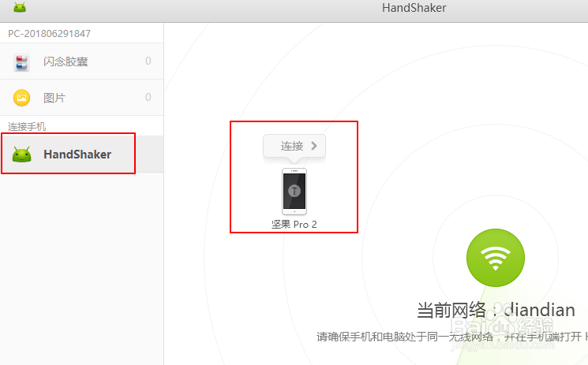Viewport: 588px width, 365px height.
Task: Click the 坚果 Pro 2 phone image
Action: coord(294,192)
